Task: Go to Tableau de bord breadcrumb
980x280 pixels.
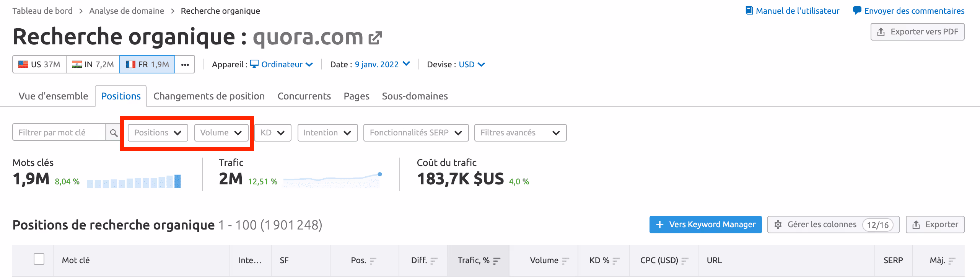Action: tap(42, 11)
